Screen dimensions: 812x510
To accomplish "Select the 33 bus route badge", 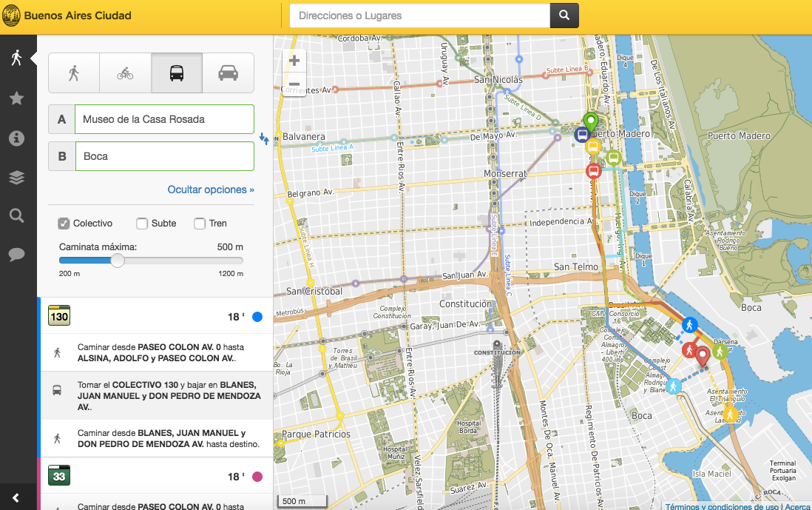I will (x=59, y=475).
